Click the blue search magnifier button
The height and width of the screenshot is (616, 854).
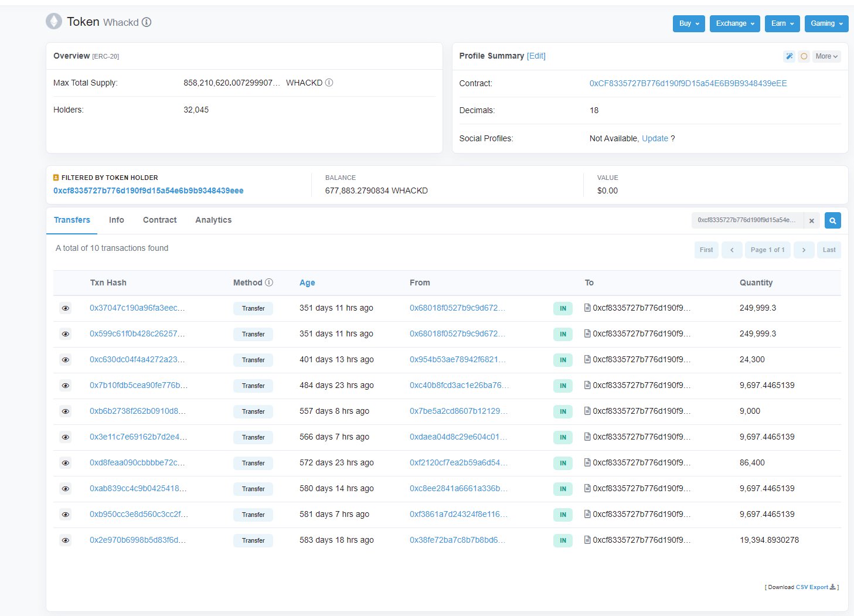coord(832,220)
